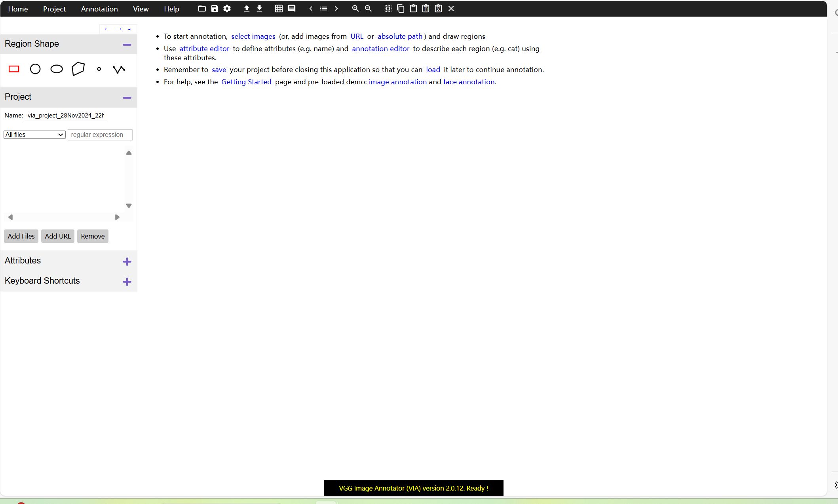
Task: Open the All files filter dropdown
Action: (34, 135)
